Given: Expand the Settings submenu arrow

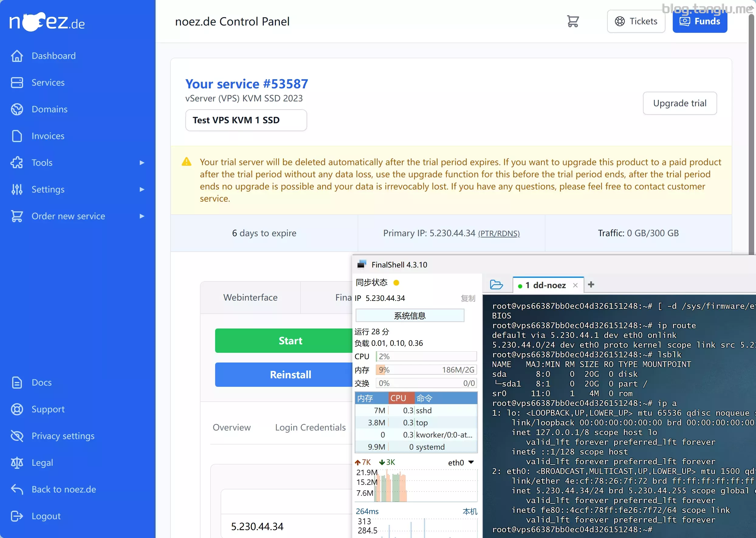Looking at the screenshot, I should pyautogui.click(x=142, y=189).
